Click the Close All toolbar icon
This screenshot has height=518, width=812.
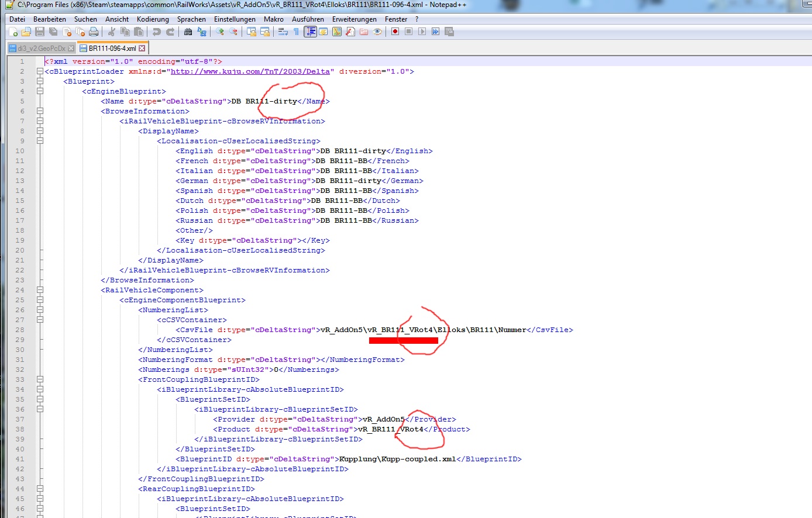pos(80,32)
